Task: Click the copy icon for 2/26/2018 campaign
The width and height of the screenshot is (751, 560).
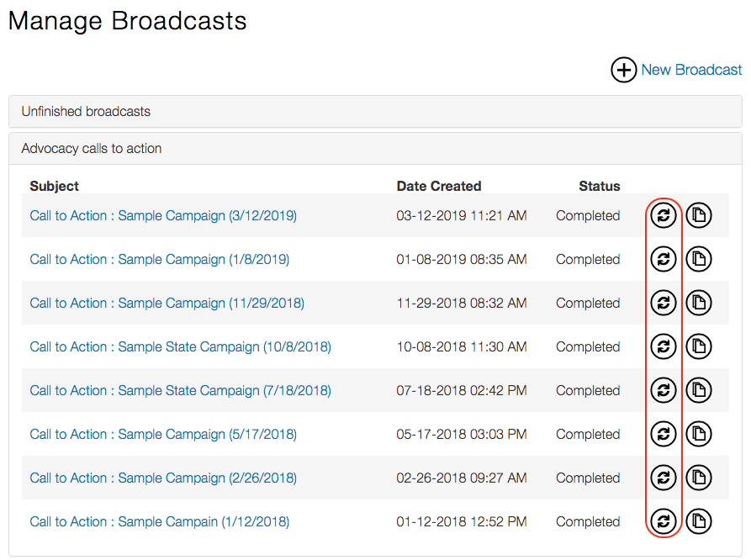Action: [x=698, y=478]
